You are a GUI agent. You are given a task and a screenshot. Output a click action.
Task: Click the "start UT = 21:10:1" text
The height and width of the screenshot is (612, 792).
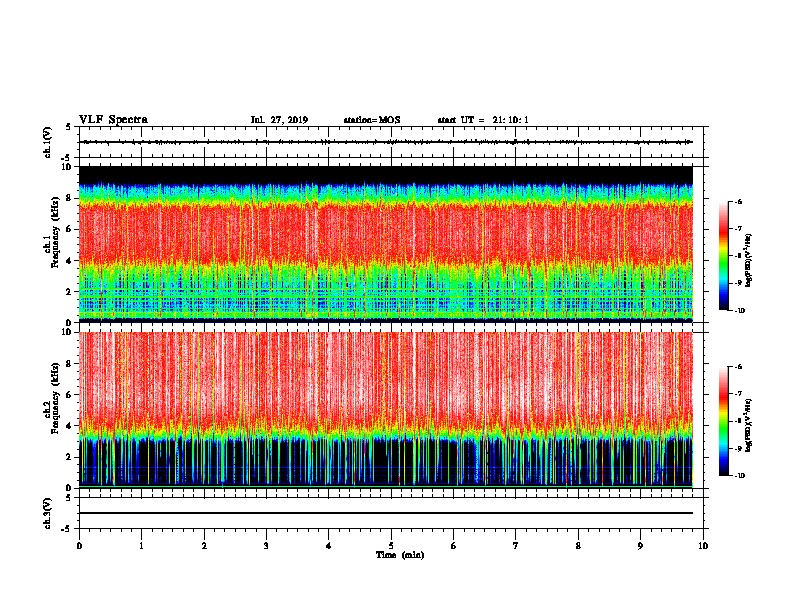pyautogui.click(x=483, y=120)
